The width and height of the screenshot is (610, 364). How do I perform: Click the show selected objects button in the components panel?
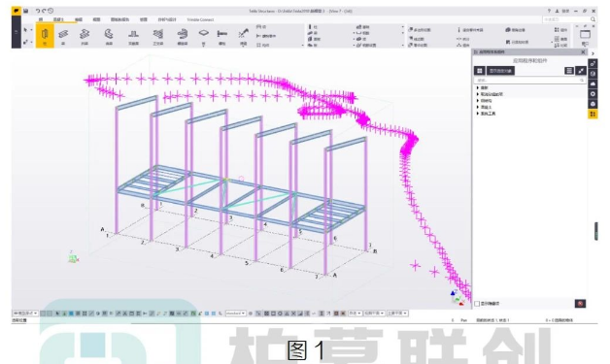click(500, 71)
